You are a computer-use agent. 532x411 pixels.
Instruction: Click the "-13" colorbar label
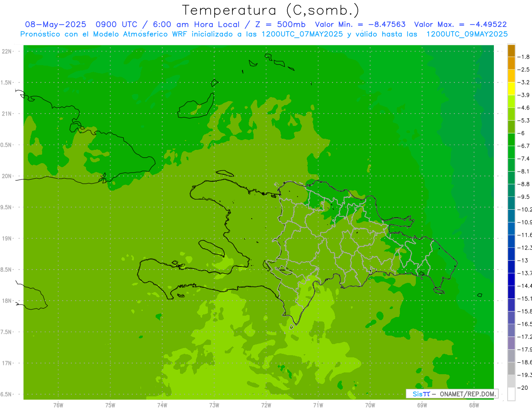(522, 260)
